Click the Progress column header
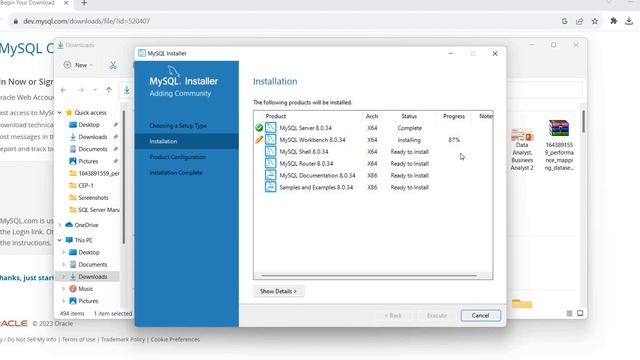 tap(454, 116)
